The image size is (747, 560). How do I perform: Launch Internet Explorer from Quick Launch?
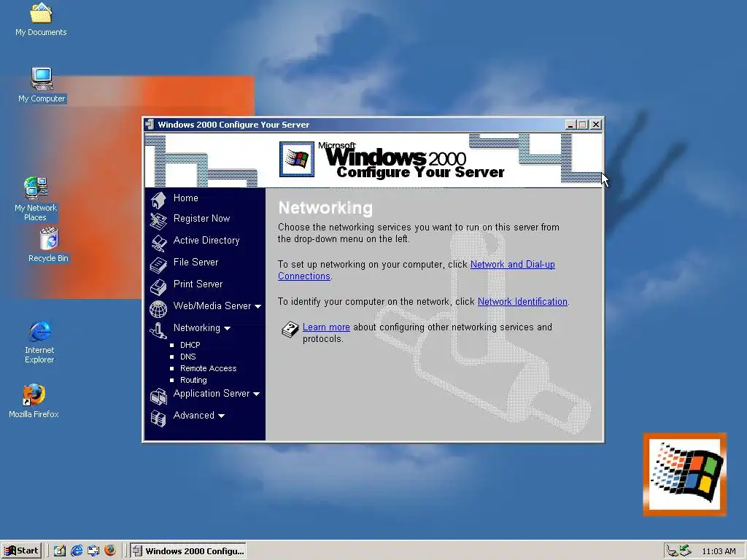76,551
